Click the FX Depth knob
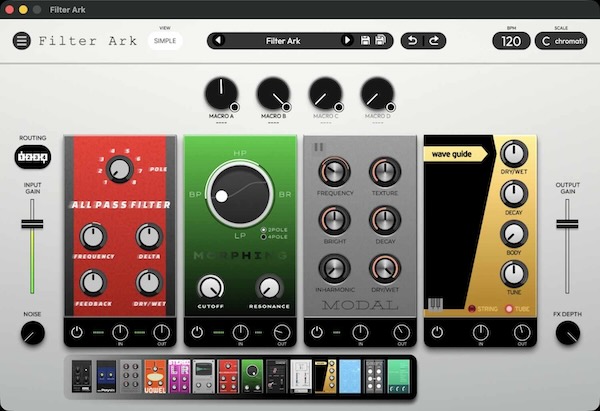The image size is (600, 411). pos(567,333)
